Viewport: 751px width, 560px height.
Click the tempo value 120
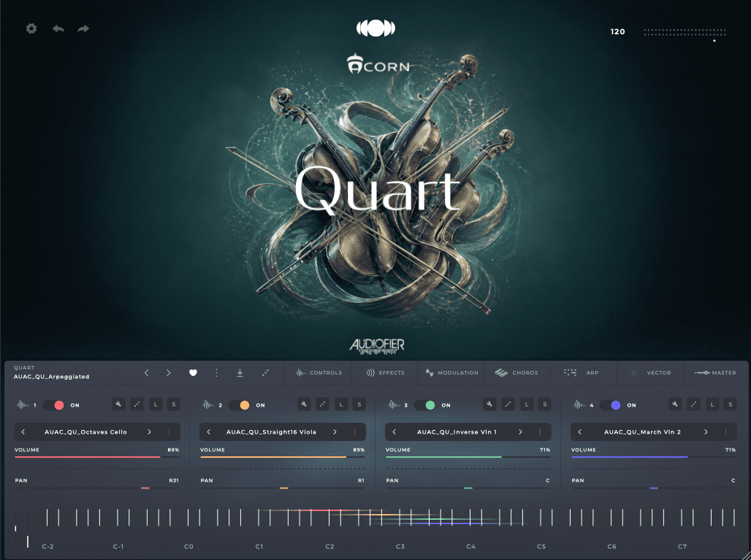pos(617,31)
